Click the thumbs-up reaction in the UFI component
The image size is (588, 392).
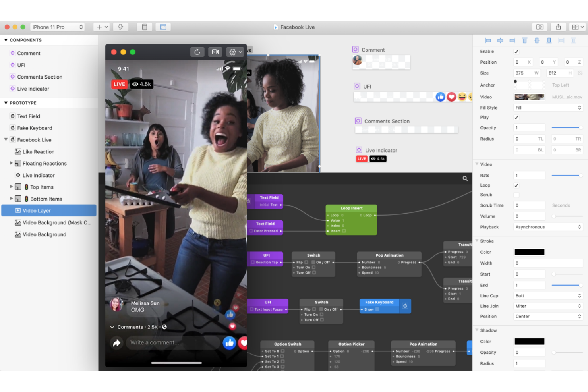pyautogui.click(x=440, y=97)
